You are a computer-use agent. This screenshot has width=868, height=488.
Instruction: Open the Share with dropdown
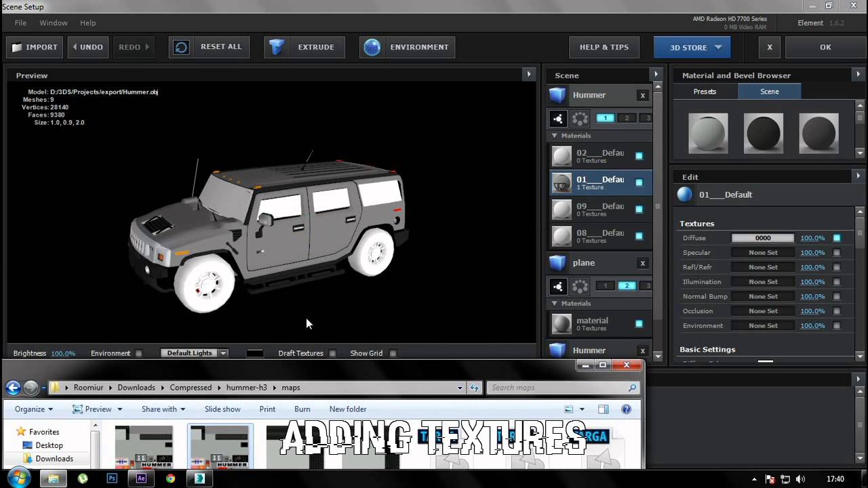coord(163,409)
